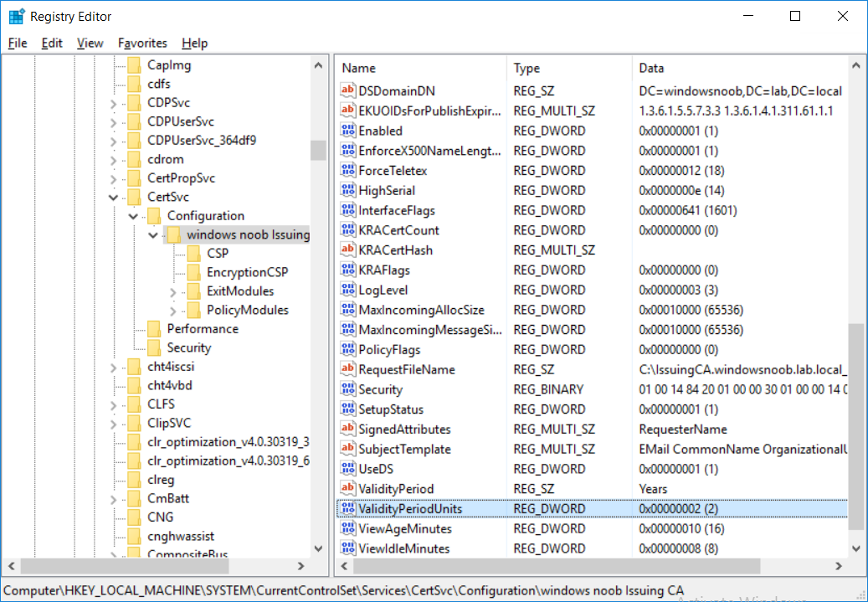Viewport: 868px width, 602px height.
Task: Open the Favorites menu
Action: (142, 43)
